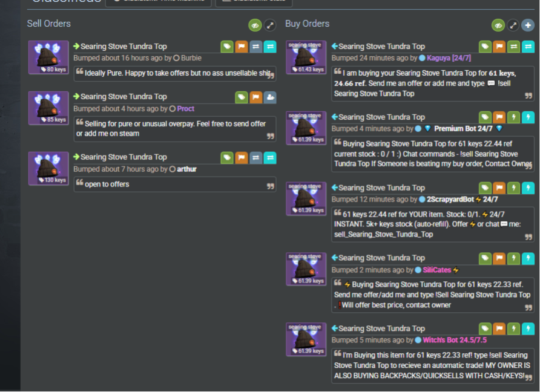Report SiliCates buy order with orange flag
540x392 pixels.
(499, 258)
